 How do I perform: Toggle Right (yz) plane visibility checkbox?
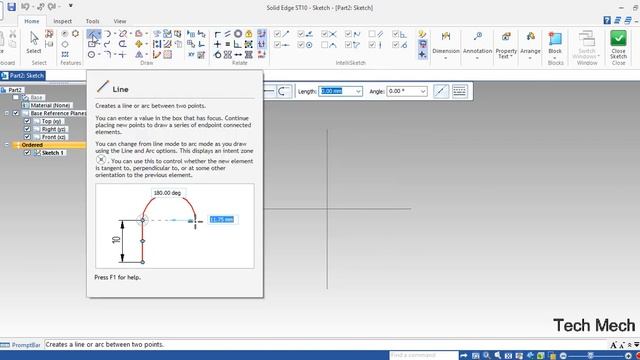click(27, 129)
